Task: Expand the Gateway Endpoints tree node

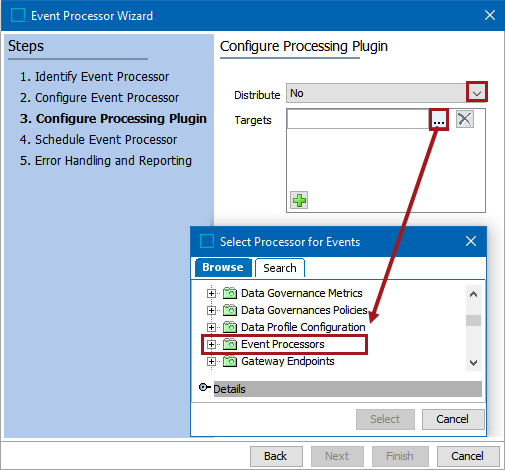Action: click(211, 361)
